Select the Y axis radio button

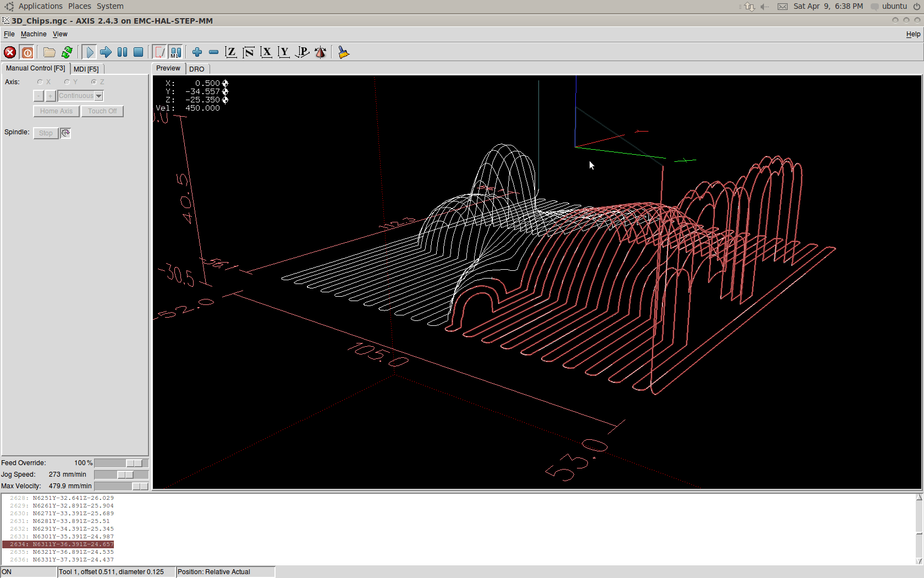point(67,82)
